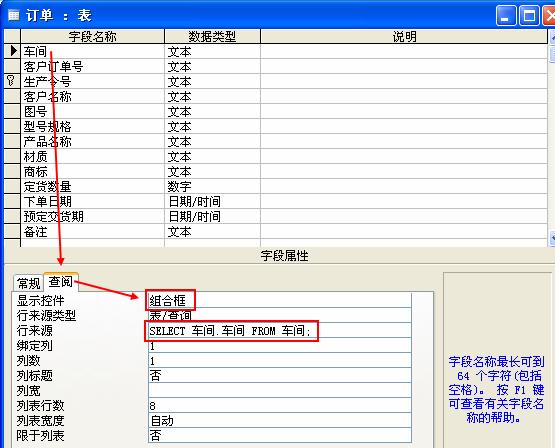Switch to the 查阅 tab
Screen dimensions: 555x448
[x=61, y=282]
